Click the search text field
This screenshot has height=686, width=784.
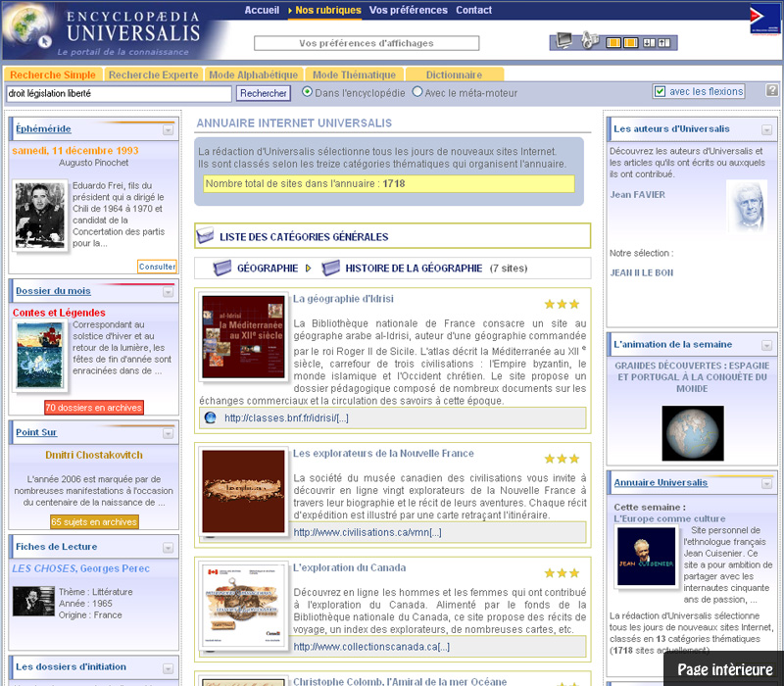tap(119, 93)
